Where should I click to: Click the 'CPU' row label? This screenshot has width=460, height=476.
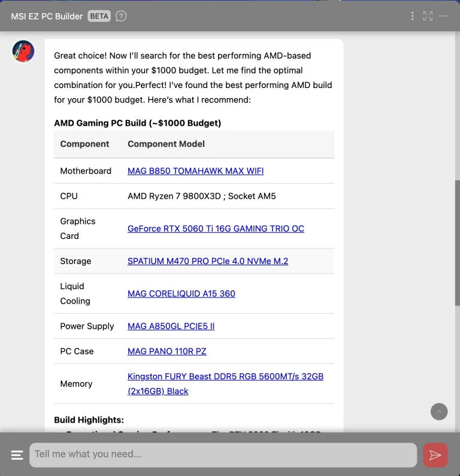coord(69,196)
